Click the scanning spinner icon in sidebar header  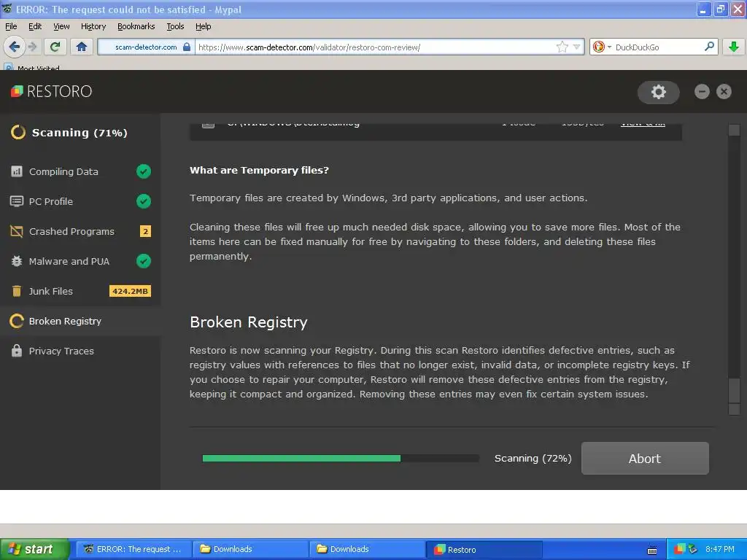click(18, 133)
